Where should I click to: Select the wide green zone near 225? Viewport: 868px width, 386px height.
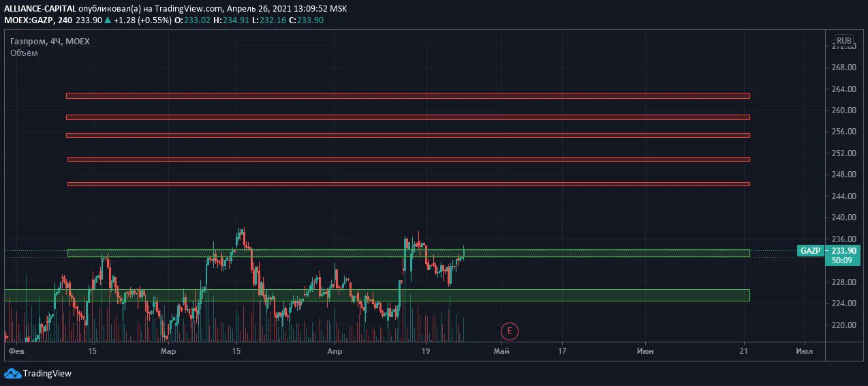click(x=377, y=295)
